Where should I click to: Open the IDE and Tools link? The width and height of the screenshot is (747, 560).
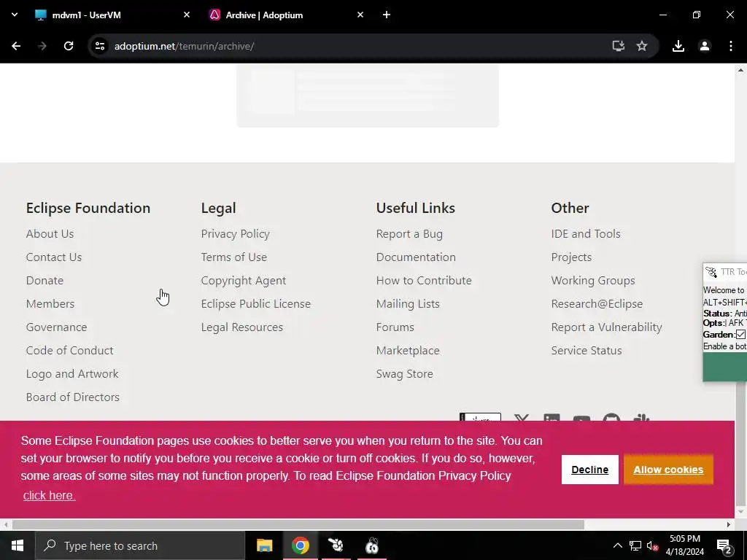(x=586, y=234)
